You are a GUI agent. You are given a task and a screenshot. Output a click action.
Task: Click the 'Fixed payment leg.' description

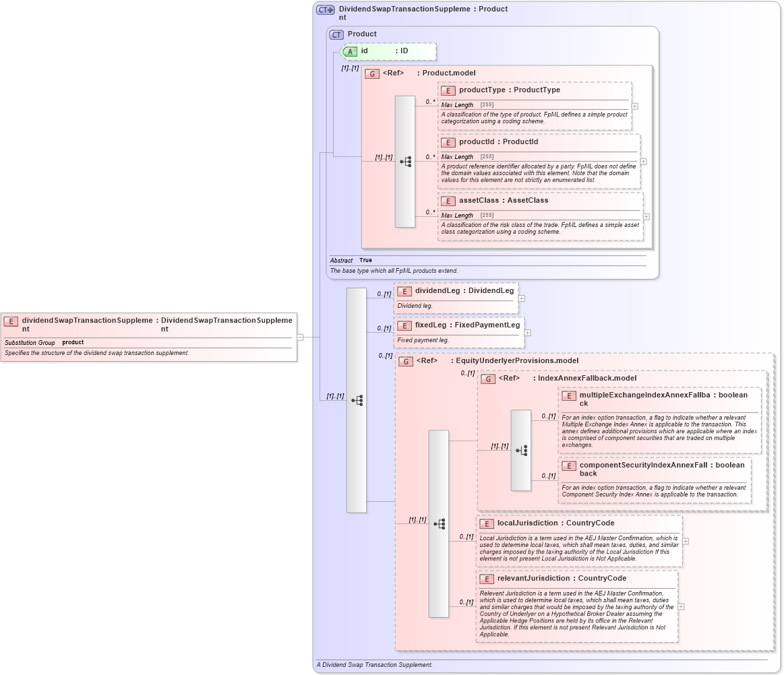tap(423, 340)
